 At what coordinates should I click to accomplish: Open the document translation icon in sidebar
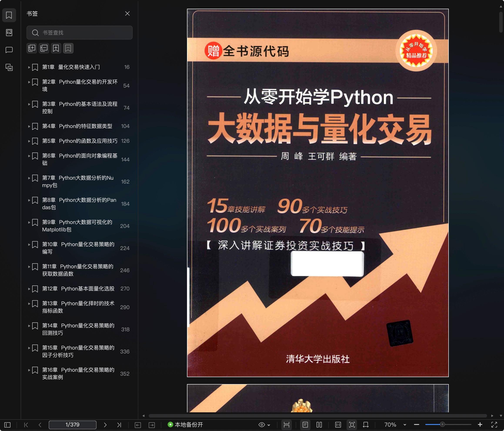(9, 68)
